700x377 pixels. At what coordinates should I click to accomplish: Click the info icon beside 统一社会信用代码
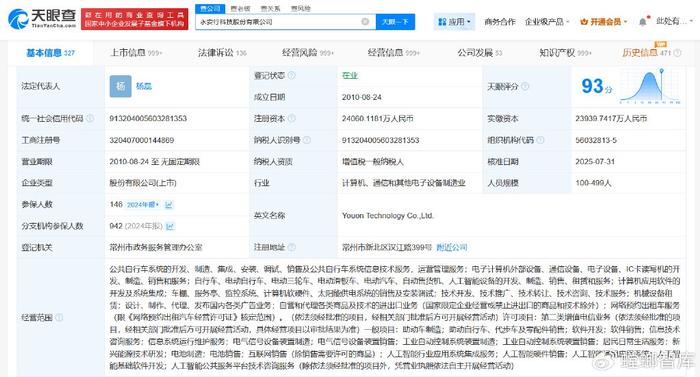[x=90, y=118]
